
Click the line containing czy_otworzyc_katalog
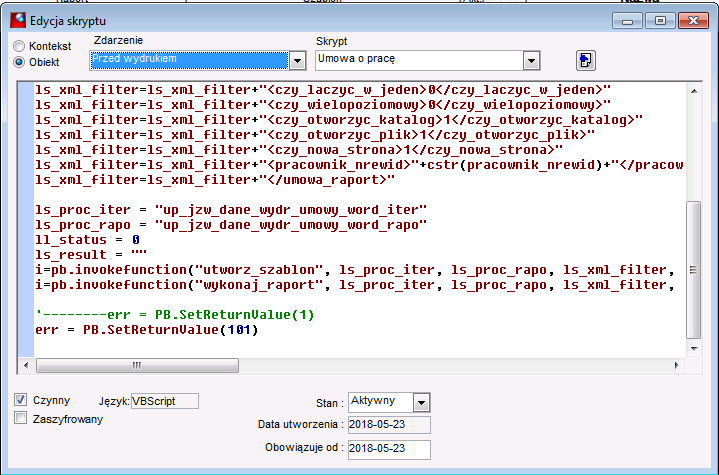(x=339, y=120)
